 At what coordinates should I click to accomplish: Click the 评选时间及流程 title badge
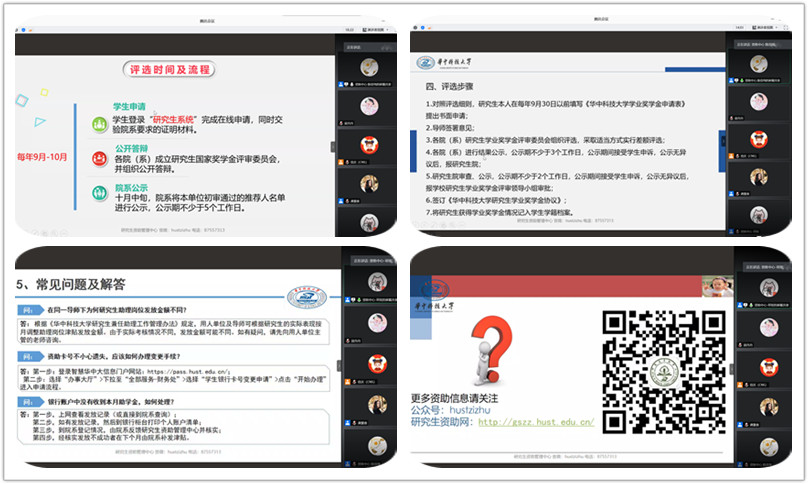coord(169,69)
